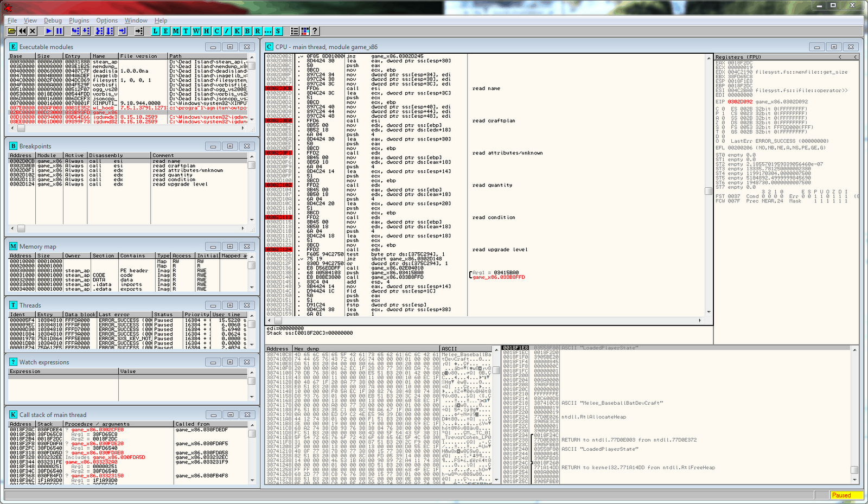Open the Appearance color grid icon
868x504 pixels.
pyautogui.click(x=305, y=31)
